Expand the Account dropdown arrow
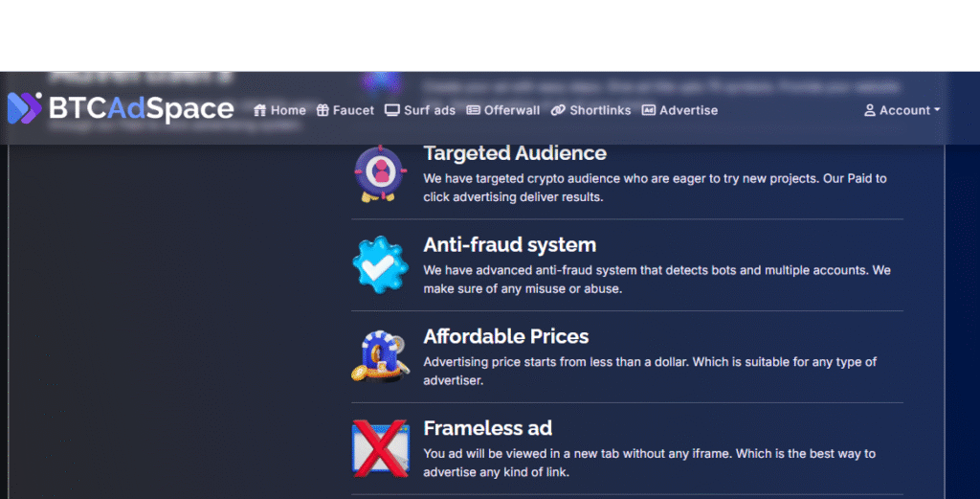Screen dimensions: 980x499 937,110
